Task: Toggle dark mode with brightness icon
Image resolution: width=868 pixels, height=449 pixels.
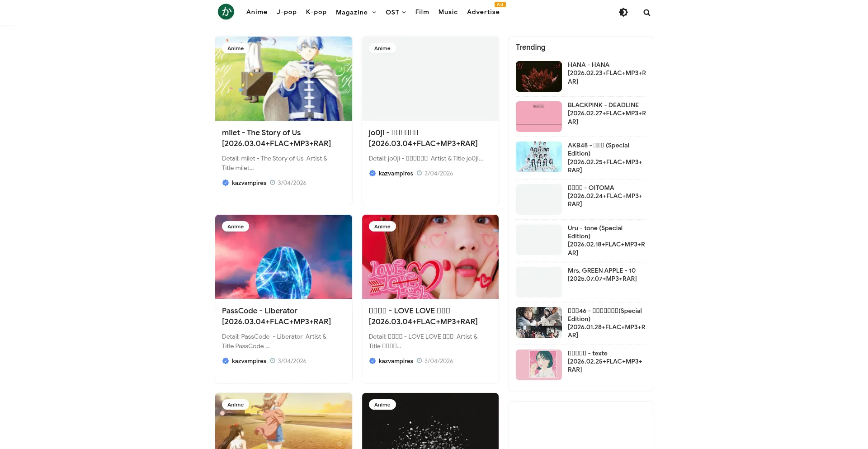Action: tap(623, 12)
